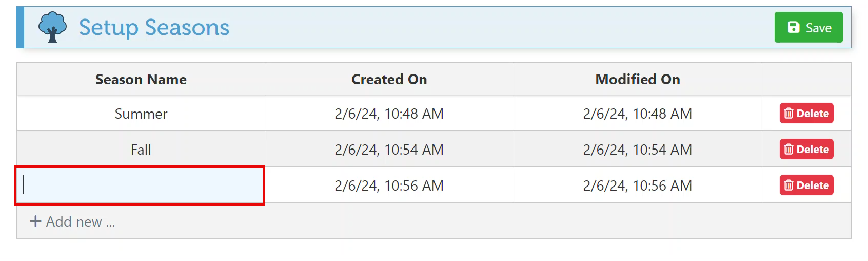Click the Season Name column header
The width and height of the screenshot is (868, 261).
tap(141, 79)
